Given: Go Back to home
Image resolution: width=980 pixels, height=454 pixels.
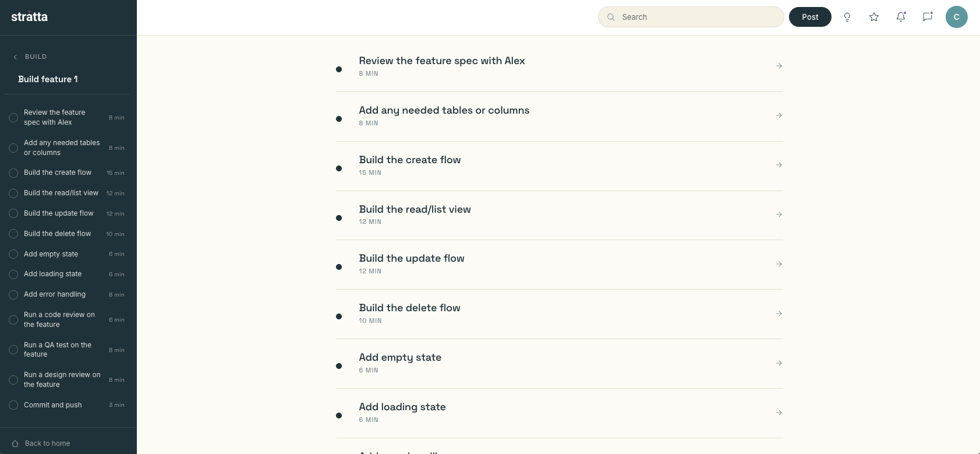Looking at the screenshot, I should click(47, 444).
